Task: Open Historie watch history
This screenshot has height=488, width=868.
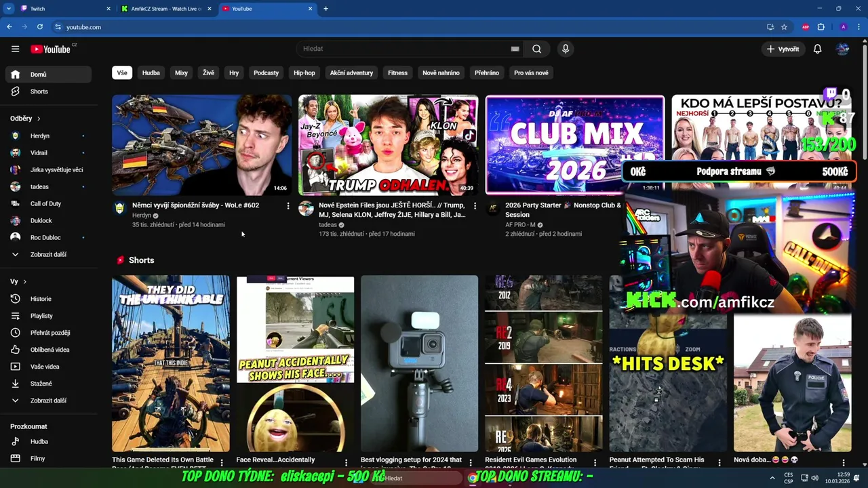Action: tap(48, 299)
